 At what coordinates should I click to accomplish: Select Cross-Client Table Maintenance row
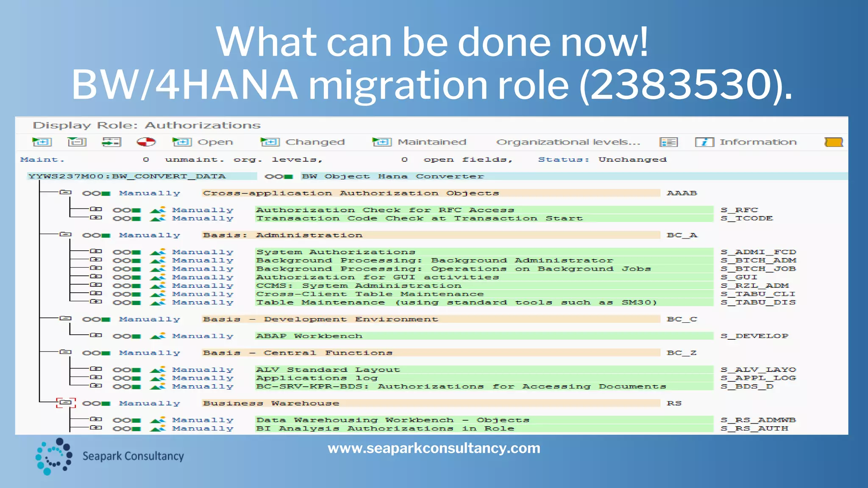[x=484, y=294]
